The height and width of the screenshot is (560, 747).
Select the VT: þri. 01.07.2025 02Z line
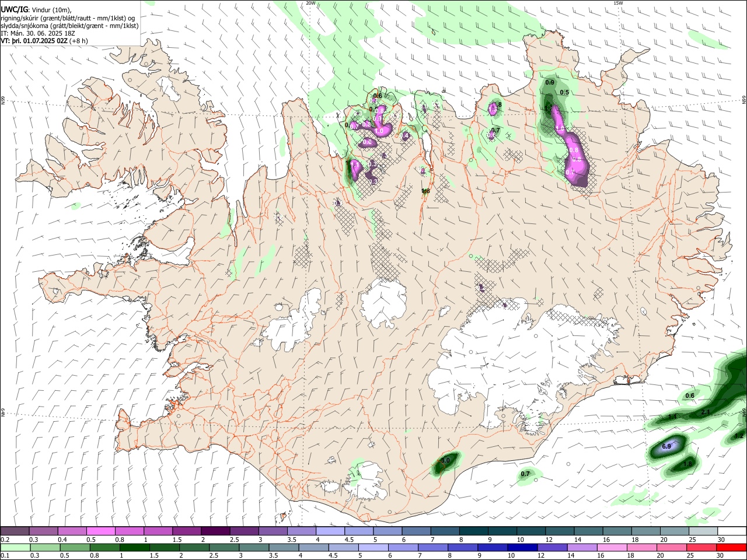pos(44,41)
